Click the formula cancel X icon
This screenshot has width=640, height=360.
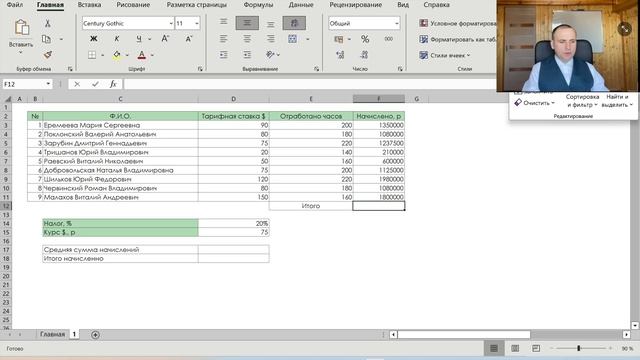click(77, 84)
